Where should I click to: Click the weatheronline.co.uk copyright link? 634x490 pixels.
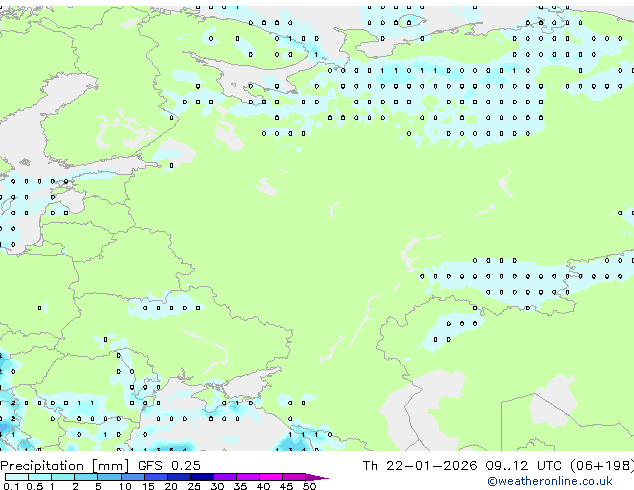point(550,481)
